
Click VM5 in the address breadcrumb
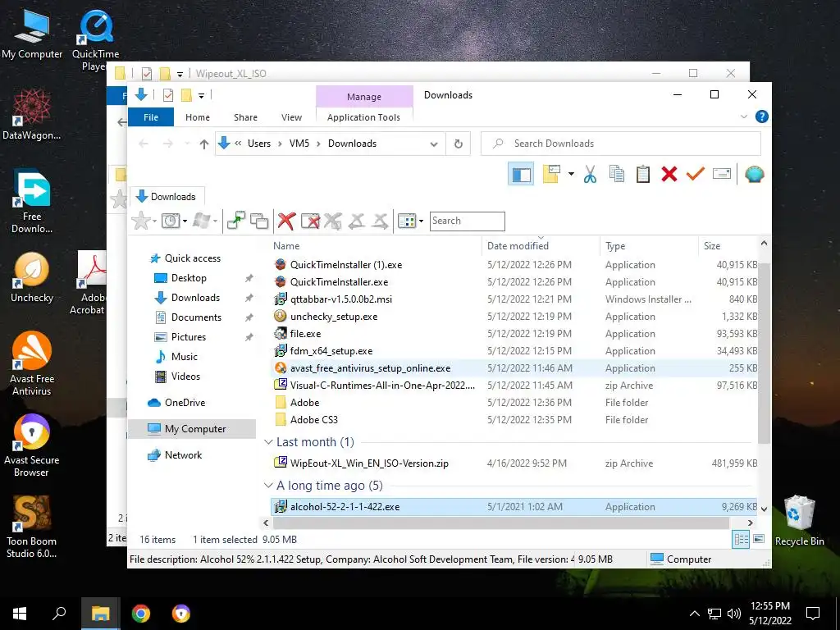pyautogui.click(x=299, y=144)
